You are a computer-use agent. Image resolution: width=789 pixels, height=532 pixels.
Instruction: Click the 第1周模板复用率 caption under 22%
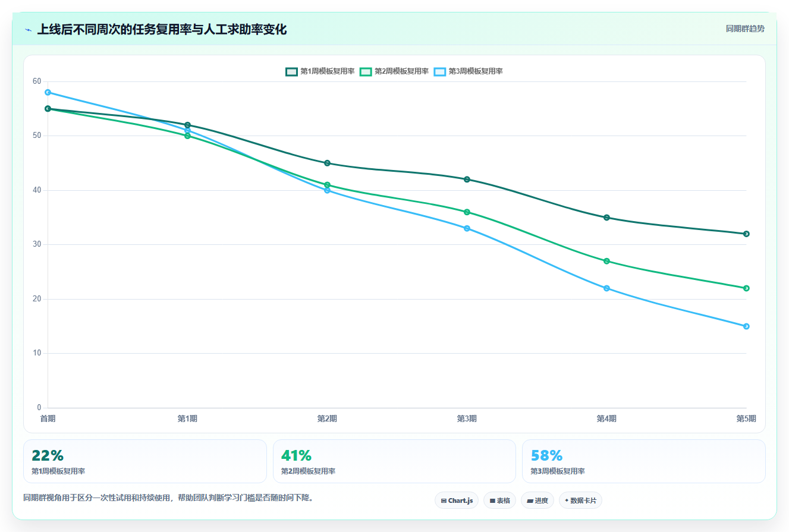coord(58,471)
